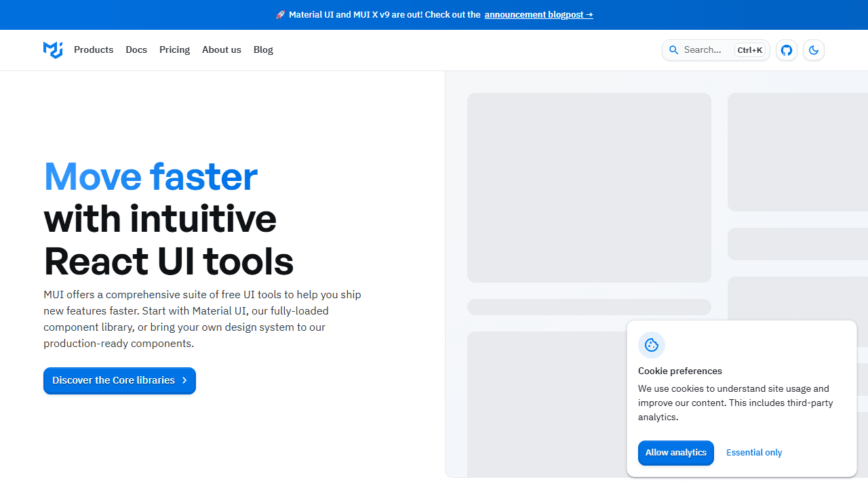Click the rocket emoji in banner
Screen dimensions: 868x488
[280, 15]
